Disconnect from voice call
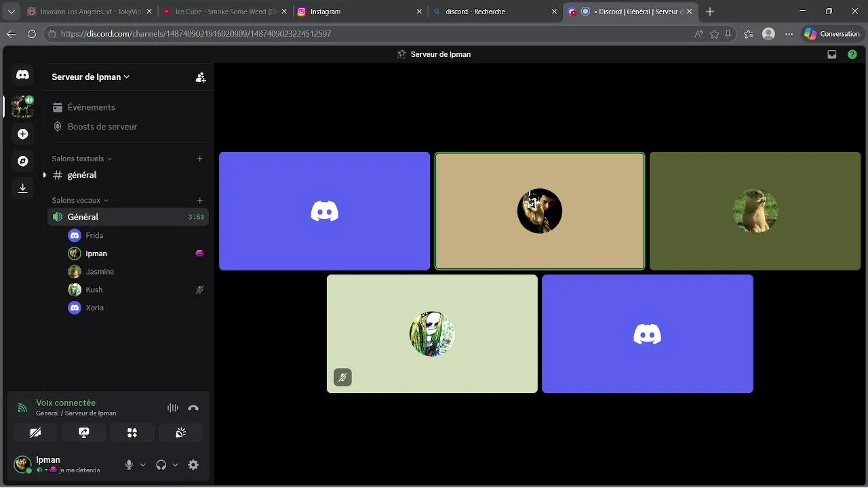Viewport: 868px width, 488px height. [193, 408]
